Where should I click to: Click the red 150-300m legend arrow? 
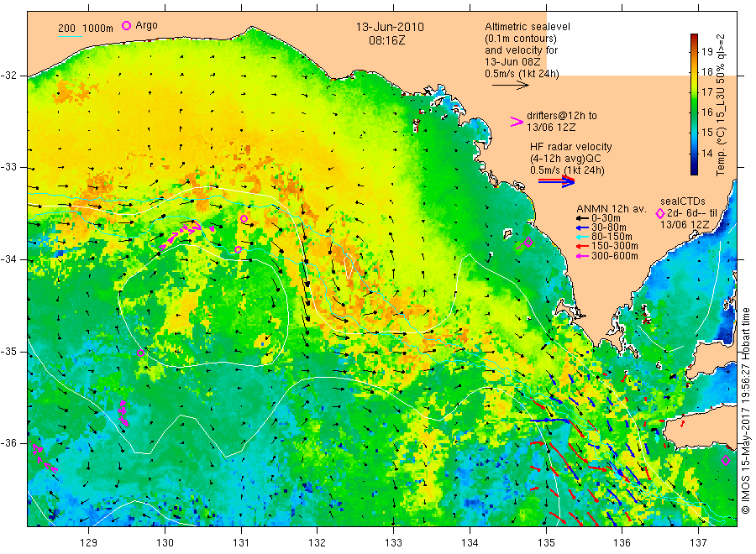tap(582, 246)
